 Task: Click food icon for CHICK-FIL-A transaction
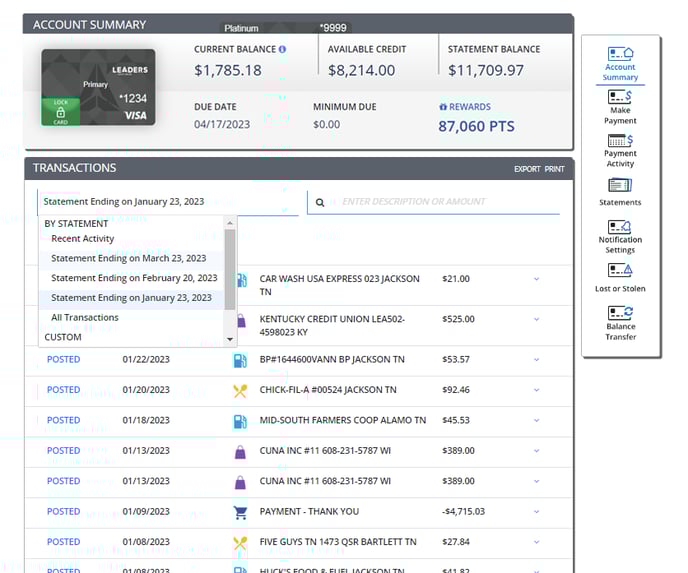tap(240, 390)
